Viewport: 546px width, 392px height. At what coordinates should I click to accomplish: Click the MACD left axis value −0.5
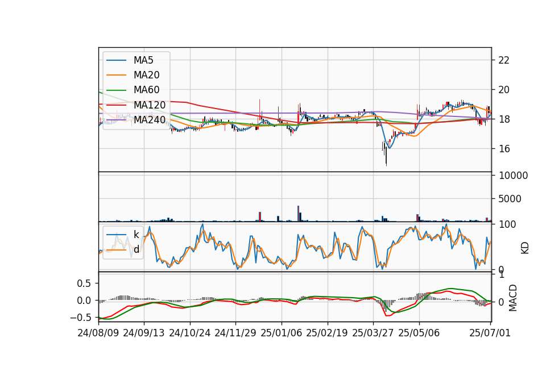coord(80,318)
